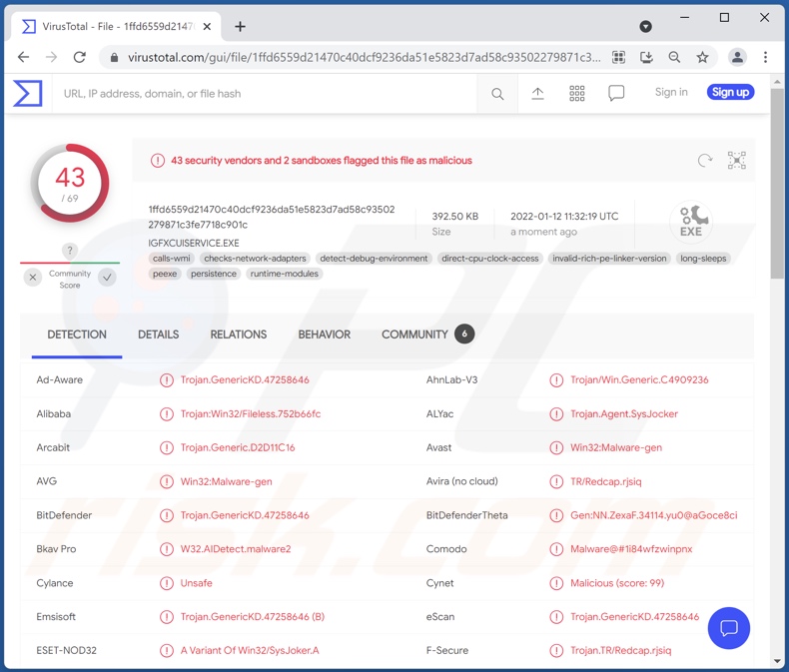The width and height of the screenshot is (789, 672).
Task: Click the 392.50 KB file size value
Action: point(455,217)
